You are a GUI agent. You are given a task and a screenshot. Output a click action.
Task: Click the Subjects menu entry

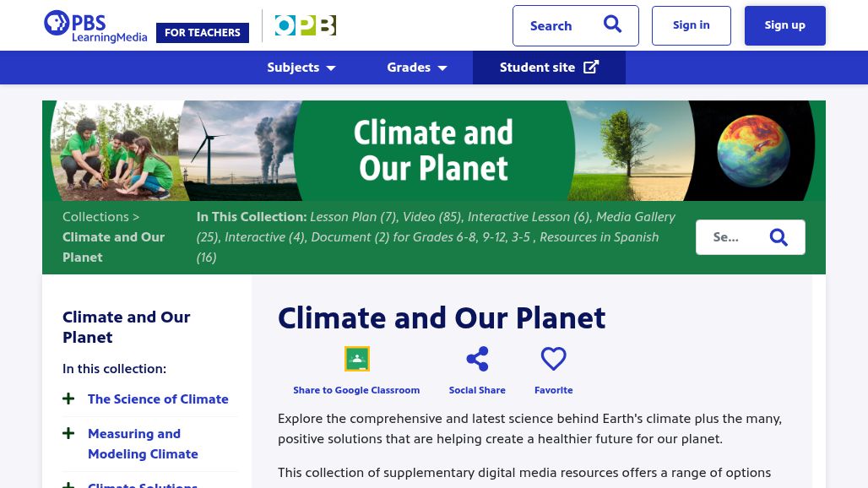coord(293,67)
